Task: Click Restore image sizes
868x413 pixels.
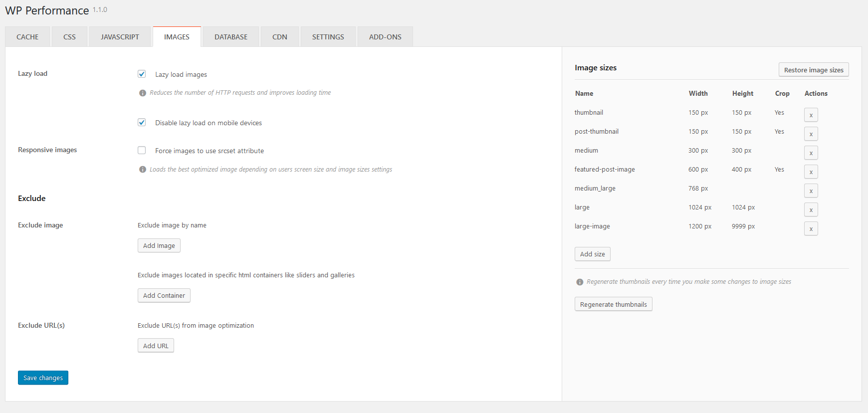Action: [814, 70]
